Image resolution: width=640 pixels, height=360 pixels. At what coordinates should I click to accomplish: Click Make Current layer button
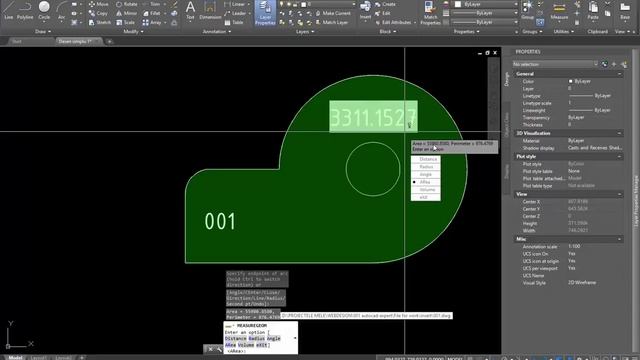[x=332, y=13]
